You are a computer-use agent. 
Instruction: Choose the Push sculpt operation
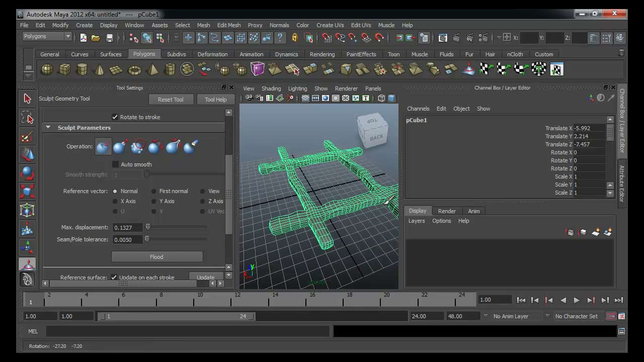[103, 146]
